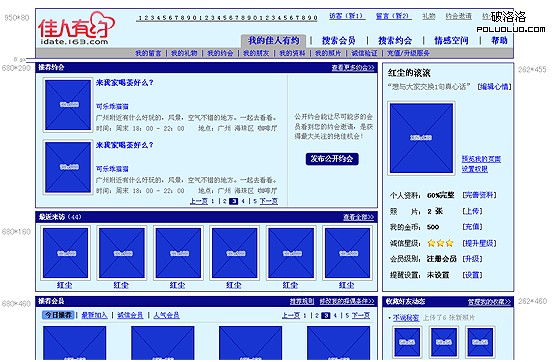Click the 完善资料 link beside 个人资料

[x=479, y=195]
